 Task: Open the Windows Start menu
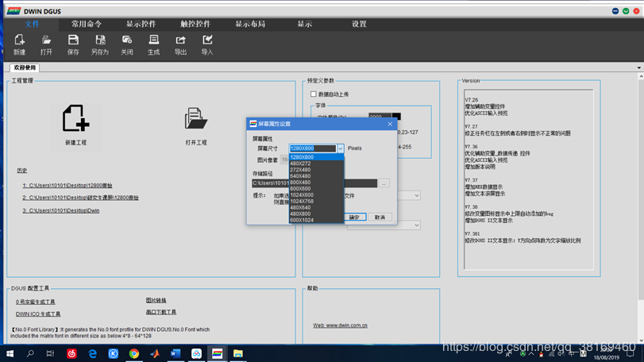10,353
